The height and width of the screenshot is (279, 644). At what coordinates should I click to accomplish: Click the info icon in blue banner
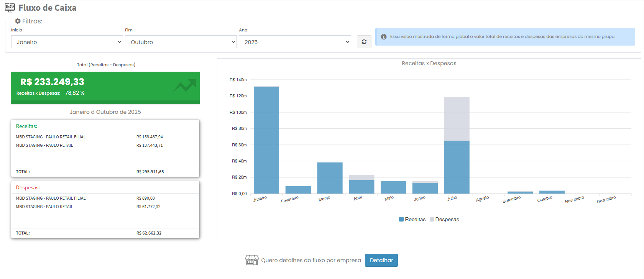click(384, 37)
